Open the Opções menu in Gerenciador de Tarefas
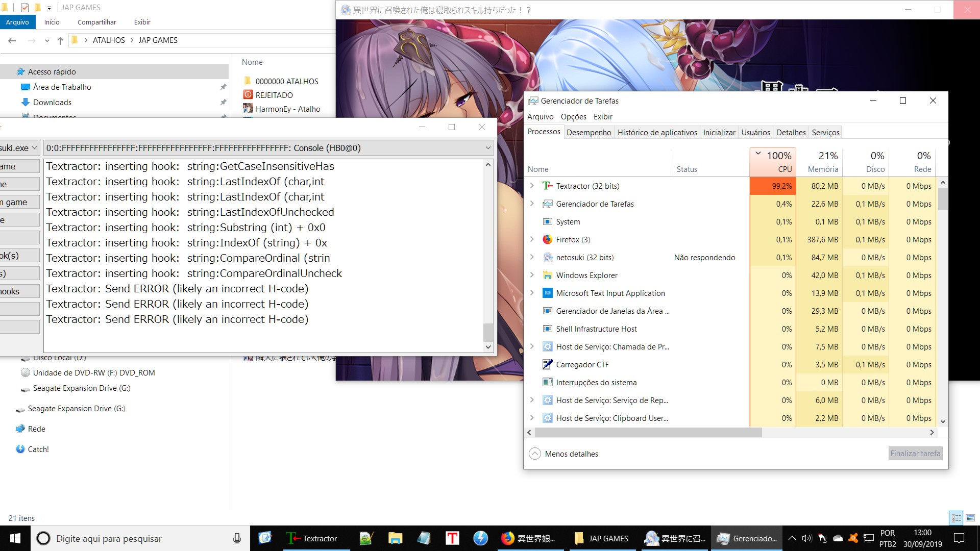 pyautogui.click(x=573, y=116)
